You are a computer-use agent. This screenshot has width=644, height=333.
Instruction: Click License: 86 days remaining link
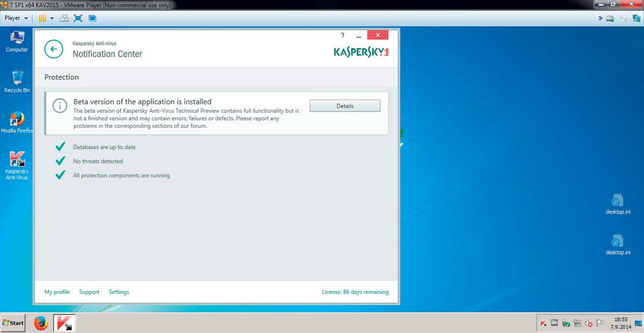(x=355, y=292)
